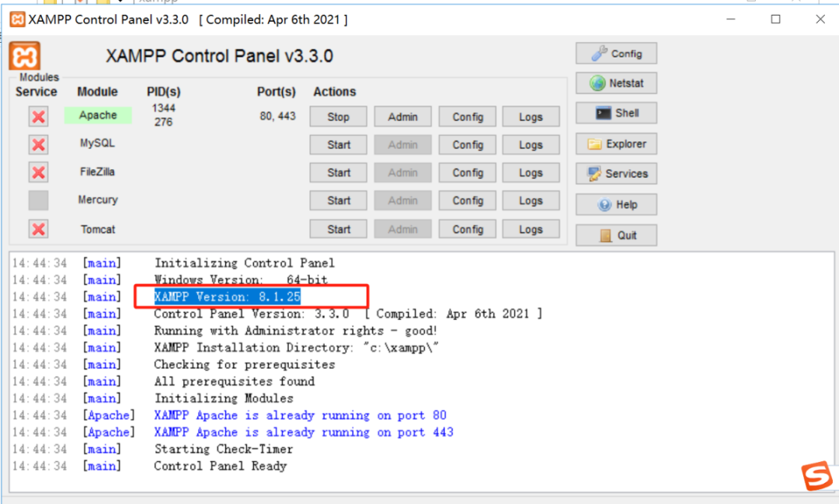Open Apache Config menu
The width and height of the screenshot is (839, 504).
click(468, 116)
